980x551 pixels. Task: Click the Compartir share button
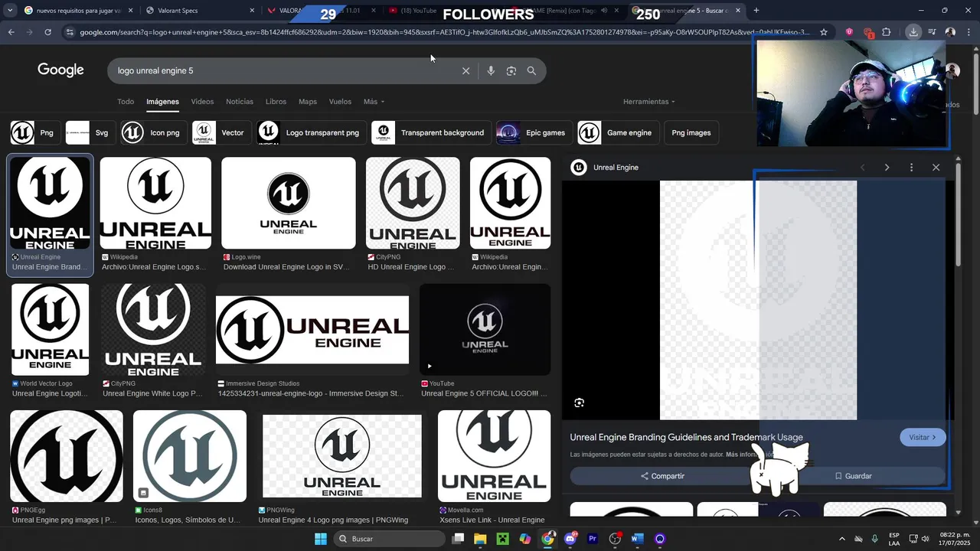(663, 476)
